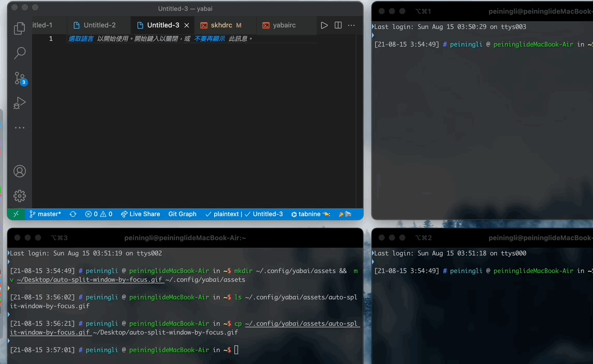593x364 pixels.
Task: Click the Run play button in editor toolbar
Action: [324, 25]
